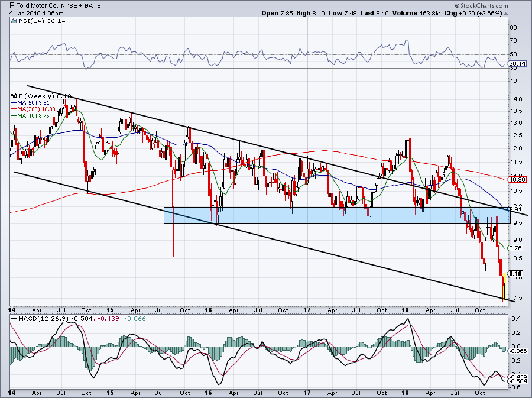Click the 8.10 last-price tag on price axis
This screenshot has width=532, height=398.
point(516,274)
